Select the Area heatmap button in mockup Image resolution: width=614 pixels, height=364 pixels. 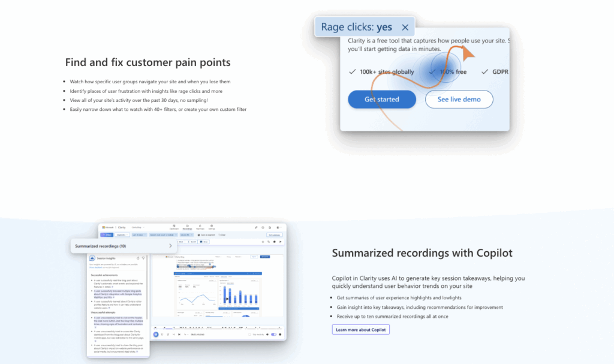coord(204,242)
